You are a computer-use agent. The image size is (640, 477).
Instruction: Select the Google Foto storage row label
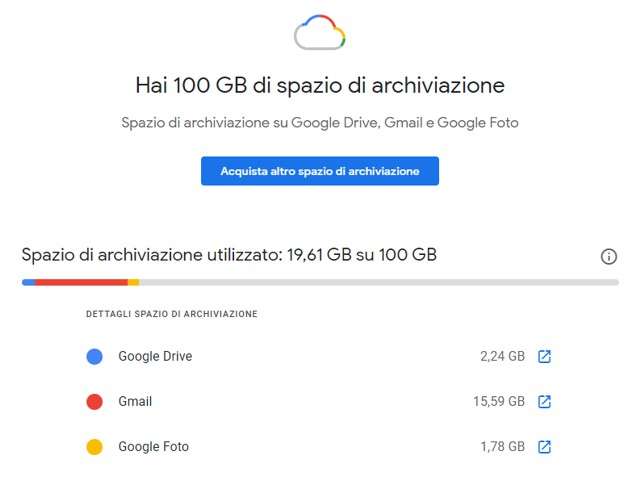[x=153, y=447]
